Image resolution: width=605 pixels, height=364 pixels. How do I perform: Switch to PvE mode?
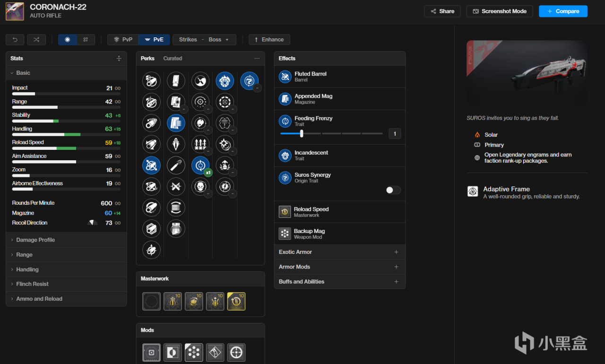(x=154, y=40)
